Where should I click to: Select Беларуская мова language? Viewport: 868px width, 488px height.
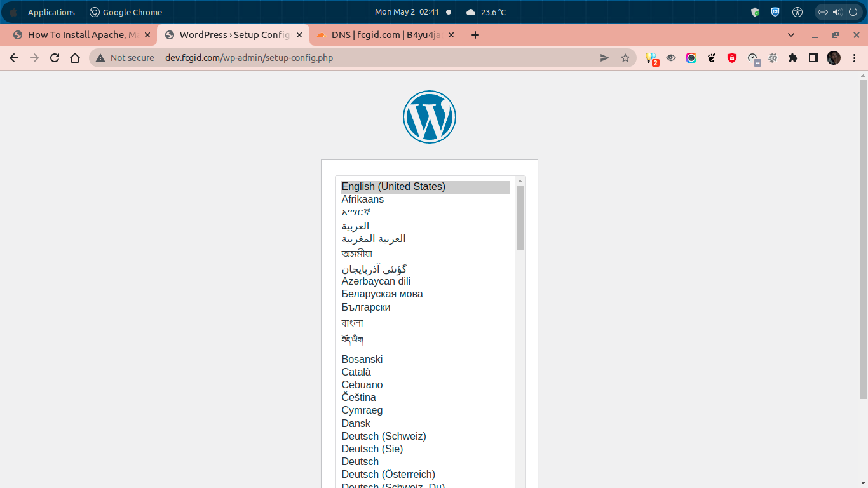pos(426,294)
